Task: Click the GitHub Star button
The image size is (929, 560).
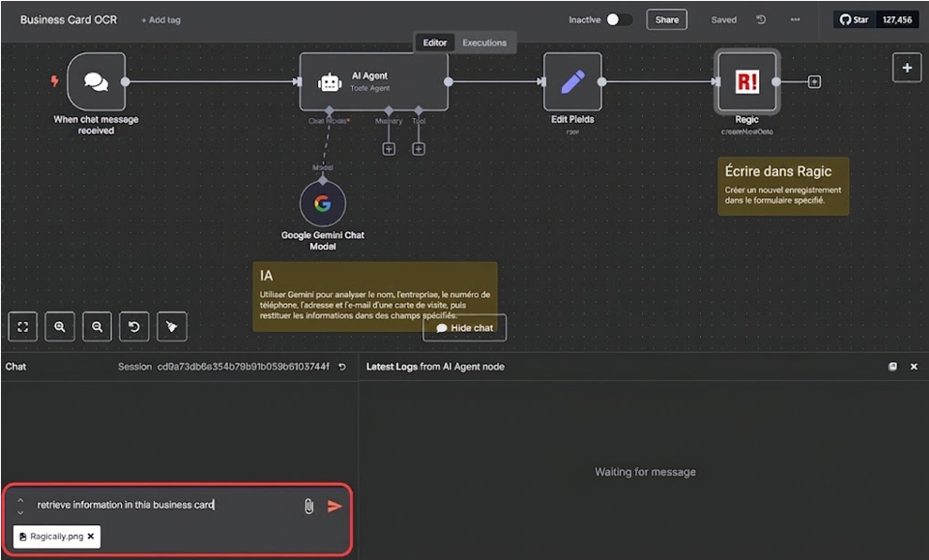Action: [x=854, y=20]
